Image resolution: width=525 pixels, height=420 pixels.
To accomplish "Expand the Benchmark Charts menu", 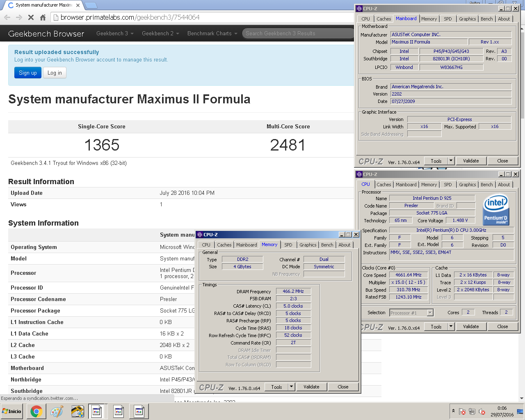I will [212, 33].
